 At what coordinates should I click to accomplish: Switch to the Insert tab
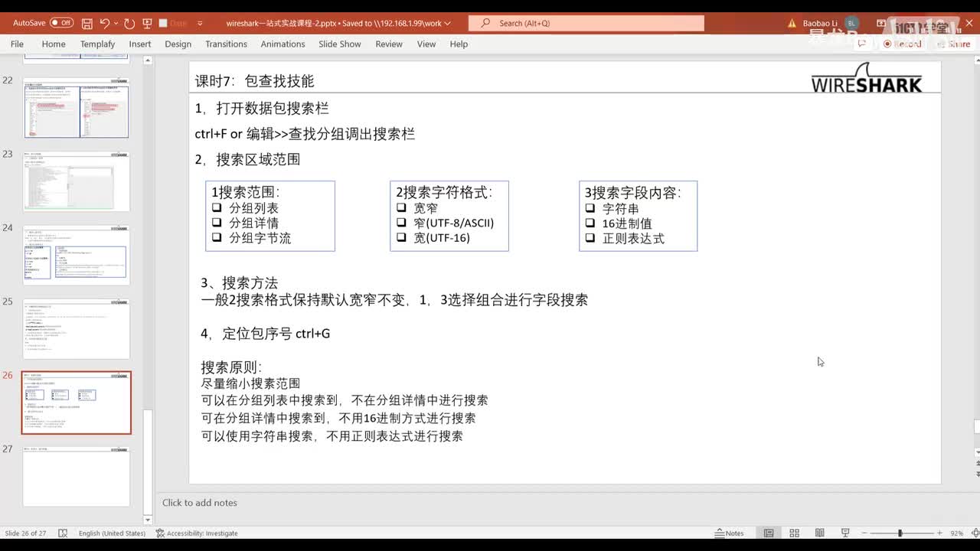(x=140, y=44)
